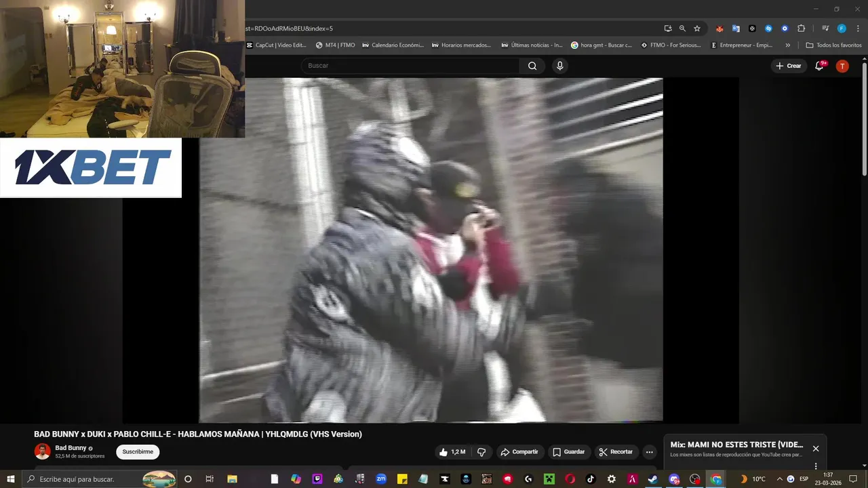The width and height of the screenshot is (868, 488).
Task: Open the CapCut | Video Edit... bookmark
Action: 277,45
